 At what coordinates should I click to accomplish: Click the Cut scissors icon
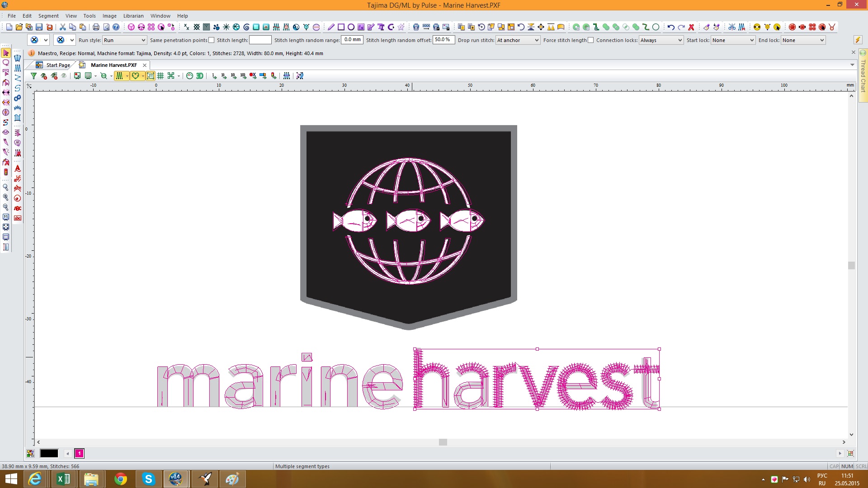click(x=62, y=27)
